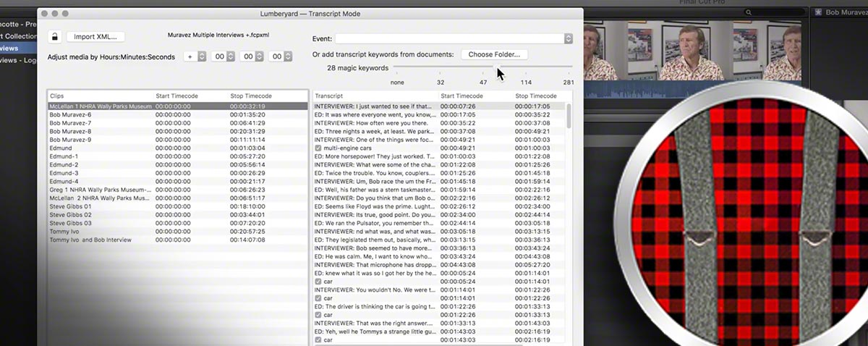The height and width of the screenshot is (346, 868).
Task: Select transcript row 'ED: Well, his father was a stern taskmaster'
Action: pyautogui.click(x=438, y=190)
